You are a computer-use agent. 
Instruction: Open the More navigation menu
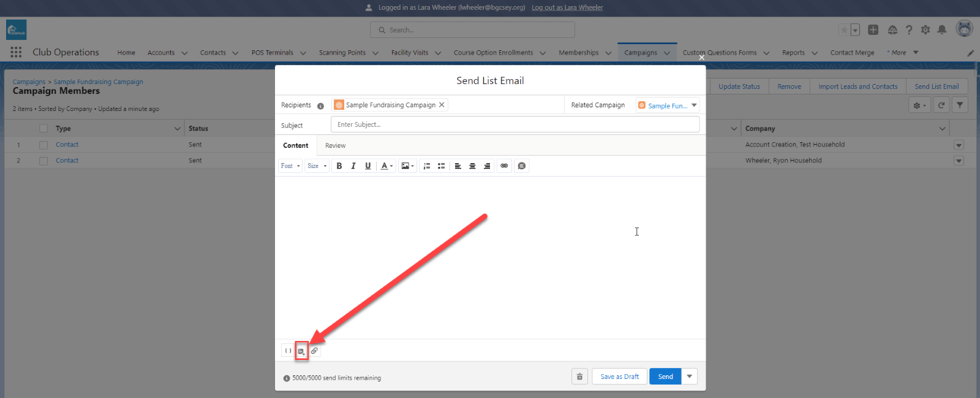[902, 53]
